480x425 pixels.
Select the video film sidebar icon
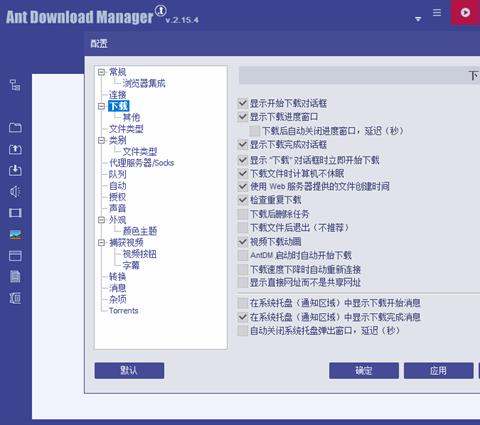[x=15, y=213]
